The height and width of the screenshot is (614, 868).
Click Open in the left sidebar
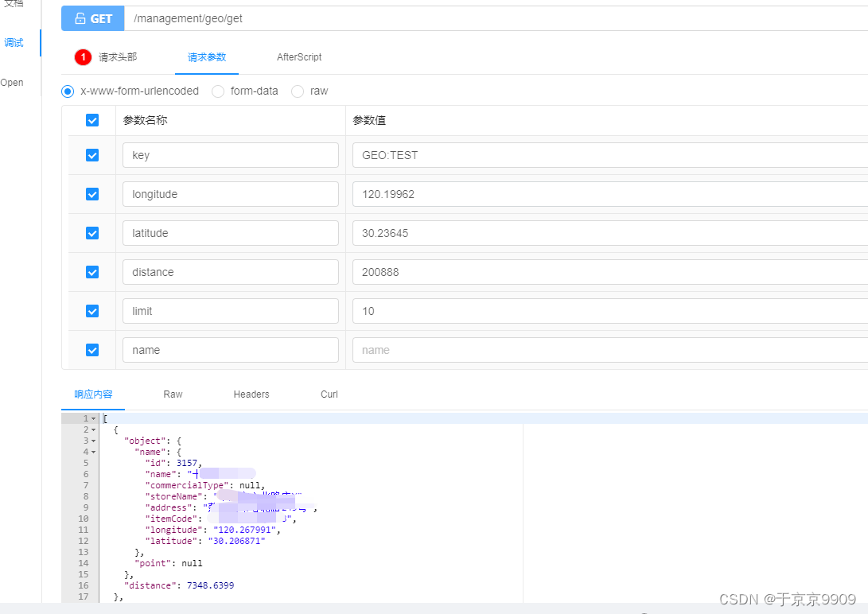[12, 82]
